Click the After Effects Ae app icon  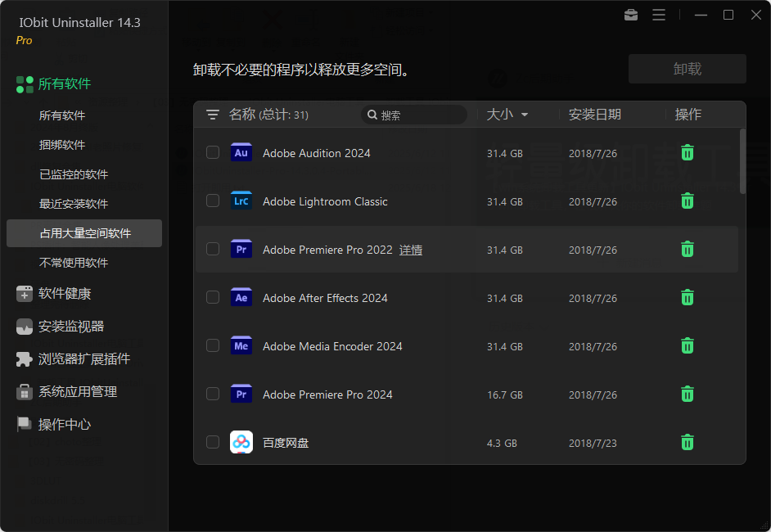pyautogui.click(x=241, y=297)
